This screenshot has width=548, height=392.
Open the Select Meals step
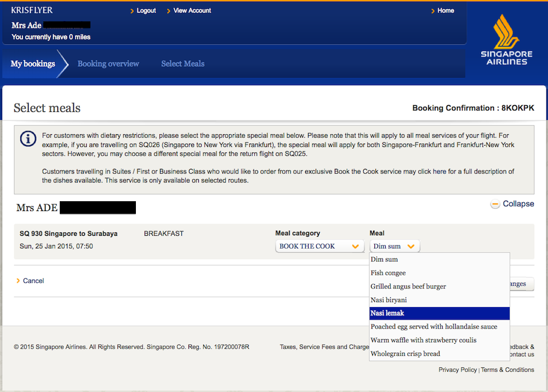coord(183,64)
